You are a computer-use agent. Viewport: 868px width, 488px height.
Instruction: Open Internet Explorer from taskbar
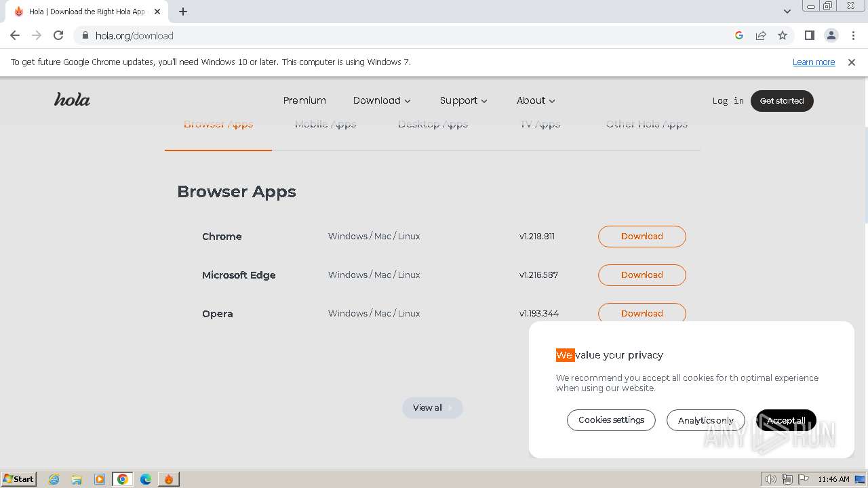click(54, 479)
